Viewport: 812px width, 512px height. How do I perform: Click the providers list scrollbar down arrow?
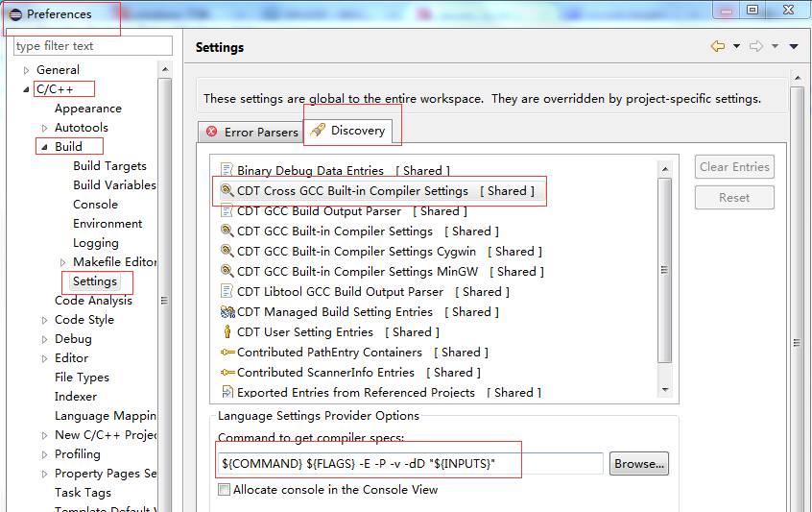point(665,390)
